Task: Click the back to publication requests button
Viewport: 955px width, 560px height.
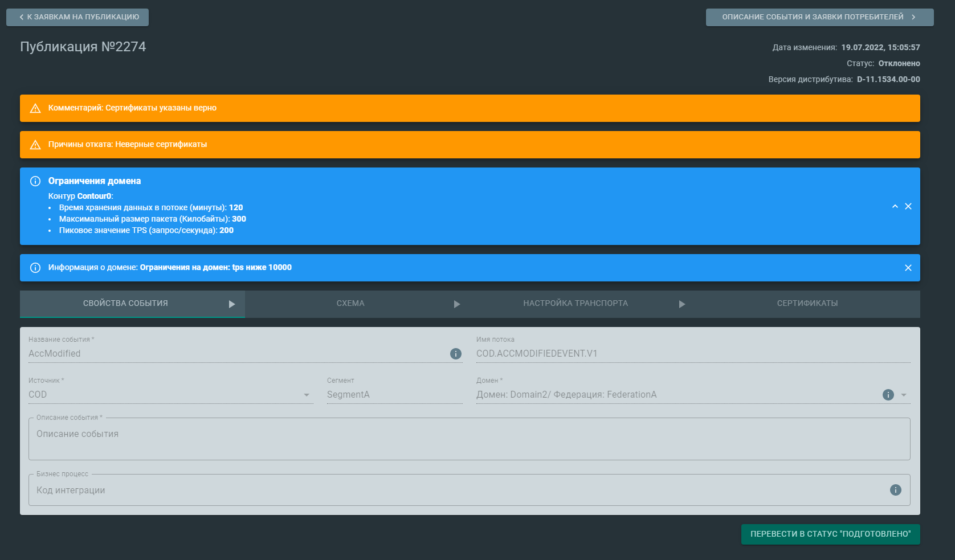Action: [77, 17]
